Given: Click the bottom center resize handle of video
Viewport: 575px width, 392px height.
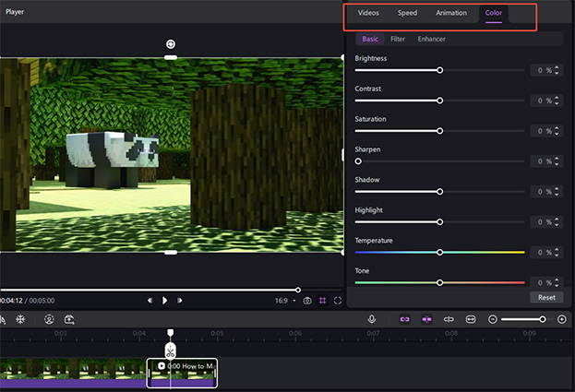Looking at the screenshot, I should pyautogui.click(x=171, y=253).
